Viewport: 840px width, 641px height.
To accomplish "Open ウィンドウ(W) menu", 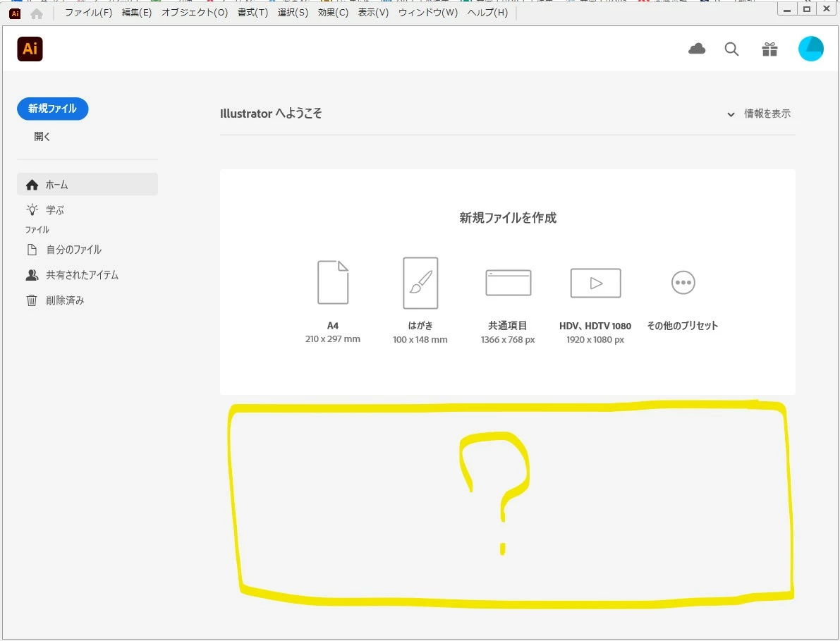I will (x=428, y=13).
